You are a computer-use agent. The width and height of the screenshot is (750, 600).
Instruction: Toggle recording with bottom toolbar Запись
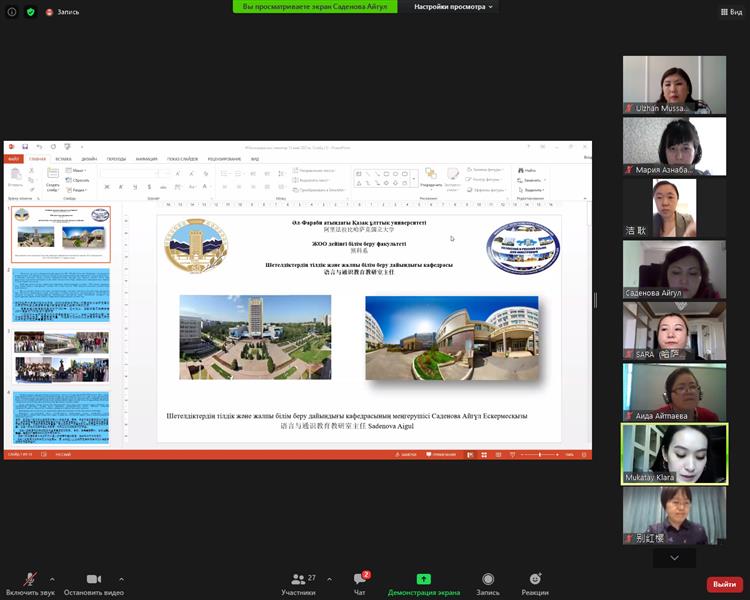click(x=487, y=584)
